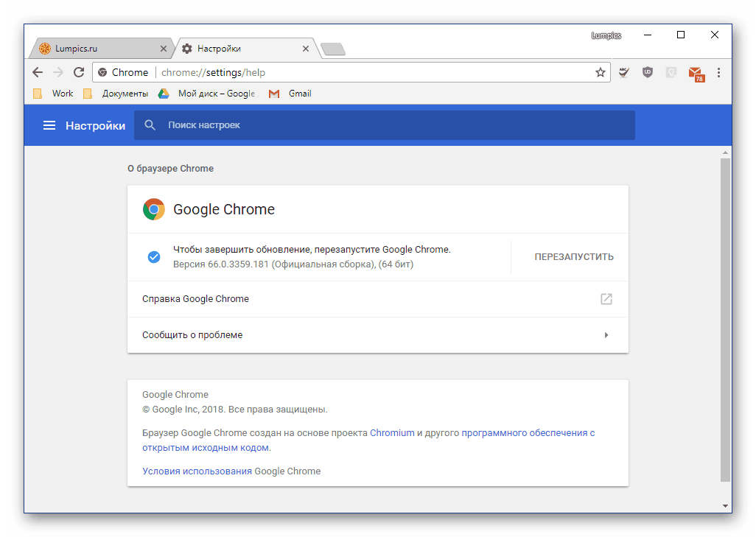
Task: Expand the Сообщить о проблеме arrow
Action: pyautogui.click(x=606, y=335)
